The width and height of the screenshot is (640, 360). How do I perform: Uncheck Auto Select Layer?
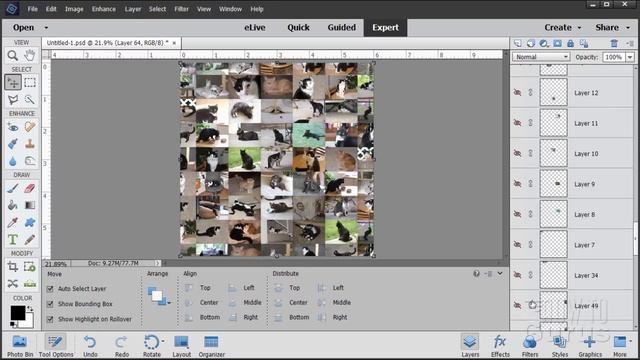point(50,289)
